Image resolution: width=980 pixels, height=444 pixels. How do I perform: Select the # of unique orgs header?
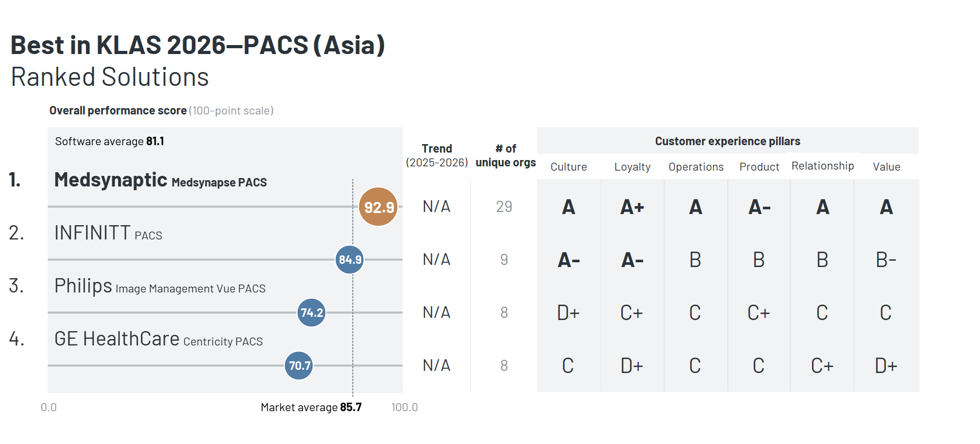(505, 155)
